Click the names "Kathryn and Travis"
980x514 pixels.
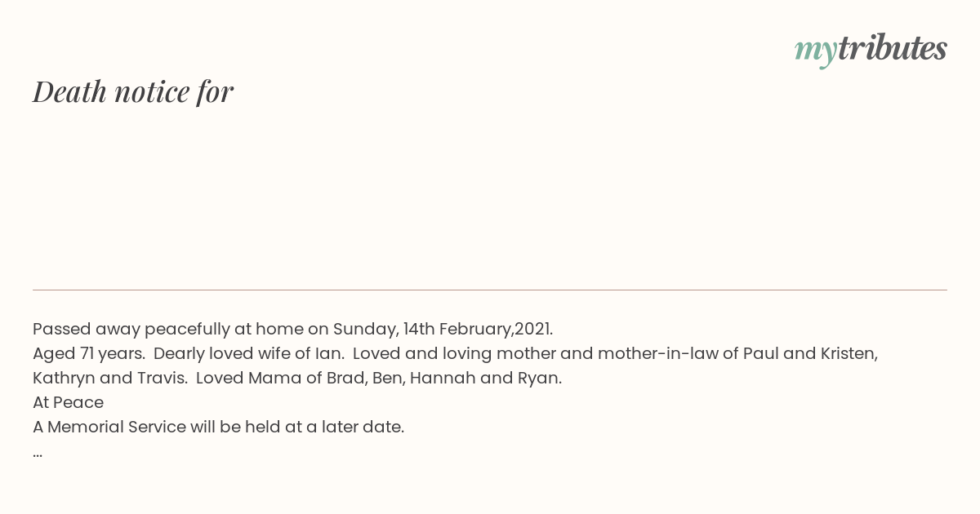pyautogui.click(x=109, y=379)
